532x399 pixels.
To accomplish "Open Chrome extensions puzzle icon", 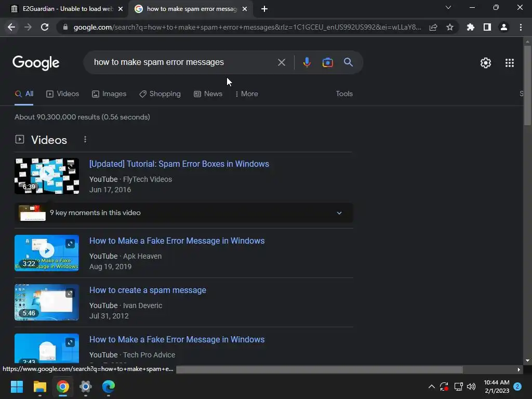I will tap(471, 27).
